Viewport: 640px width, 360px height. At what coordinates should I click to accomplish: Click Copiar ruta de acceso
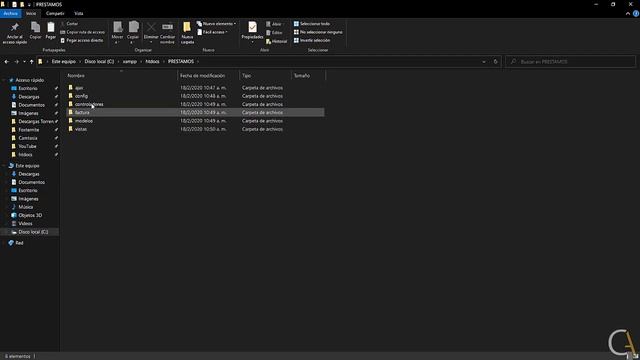[x=82, y=32]
